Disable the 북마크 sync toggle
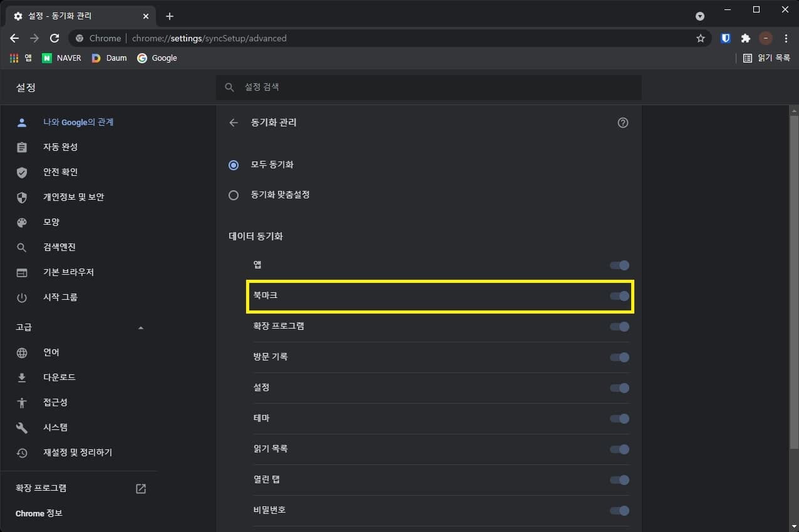 (x=619, y=296)
